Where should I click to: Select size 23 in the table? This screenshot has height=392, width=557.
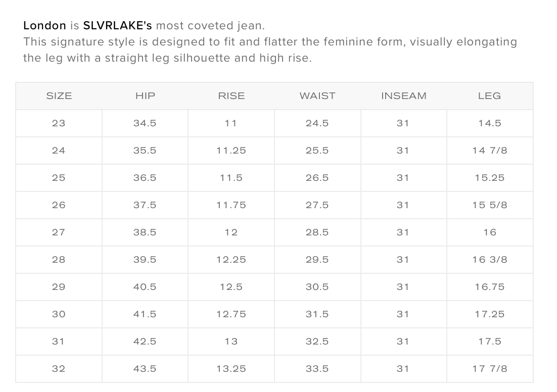[x=59, y=123]
